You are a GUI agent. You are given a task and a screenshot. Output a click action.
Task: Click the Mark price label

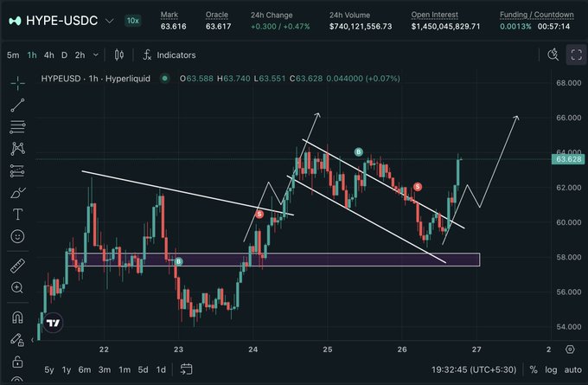tap(169, 15)
